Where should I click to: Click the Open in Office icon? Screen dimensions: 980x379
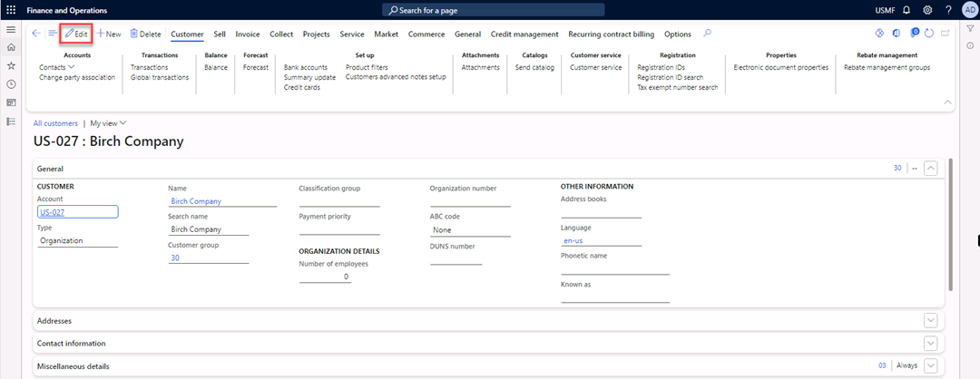click(x=896, y=33)
